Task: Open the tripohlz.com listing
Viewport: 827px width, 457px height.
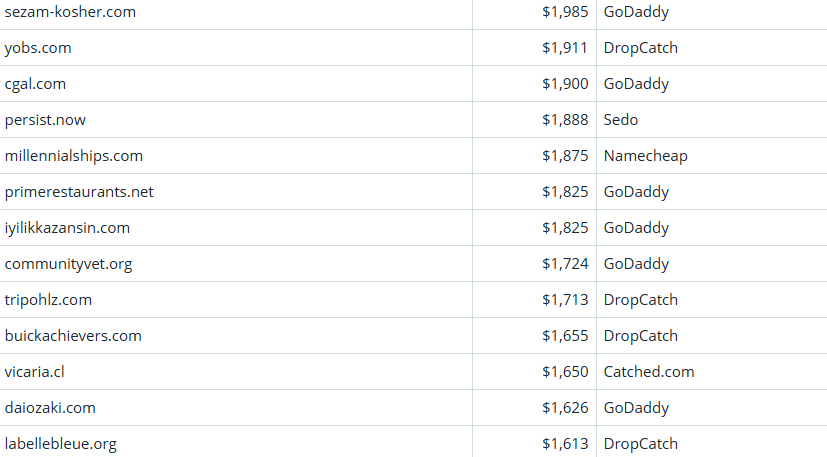Action: pos(48,300)
